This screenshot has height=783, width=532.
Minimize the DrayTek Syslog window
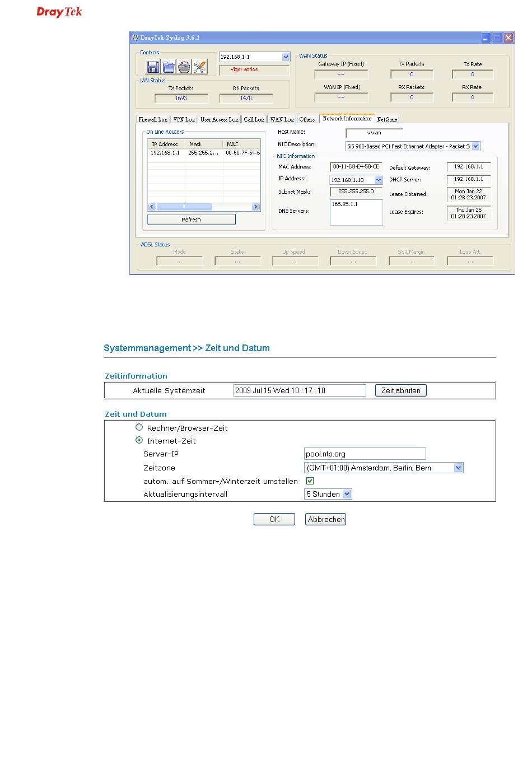[485, 38]
